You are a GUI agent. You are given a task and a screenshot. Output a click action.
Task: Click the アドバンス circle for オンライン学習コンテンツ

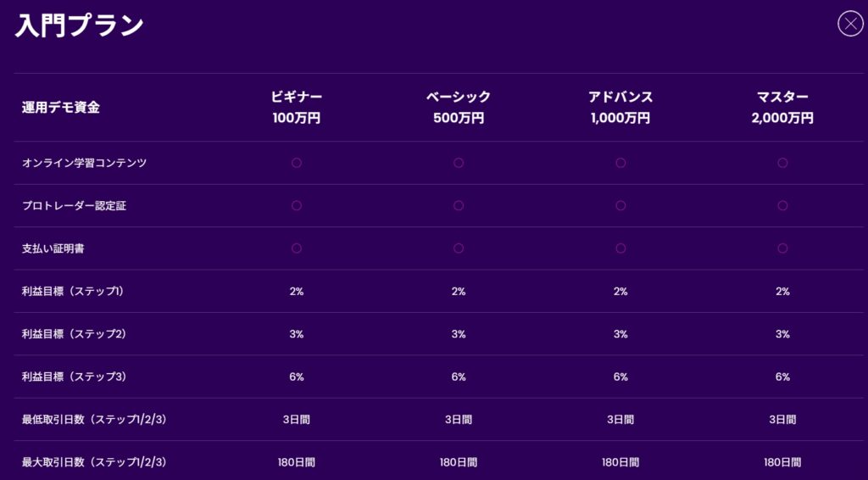(620, 163)
